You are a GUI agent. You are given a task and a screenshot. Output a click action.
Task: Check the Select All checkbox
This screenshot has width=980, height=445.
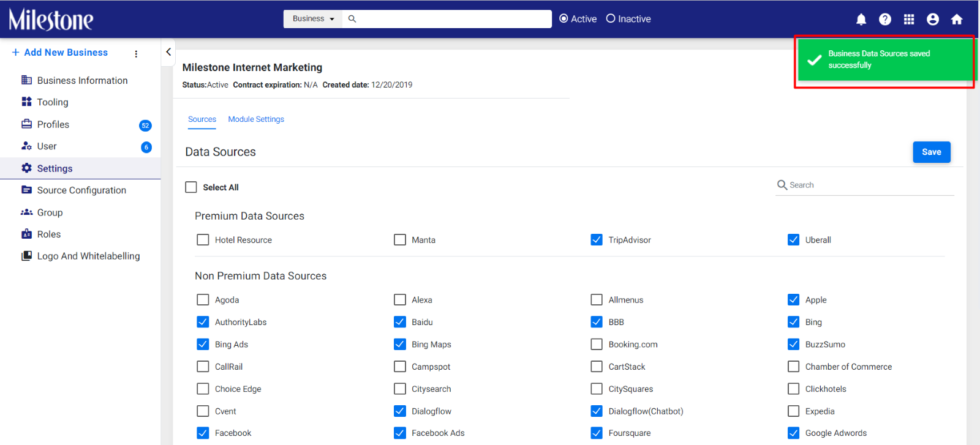tap(191, 187)
